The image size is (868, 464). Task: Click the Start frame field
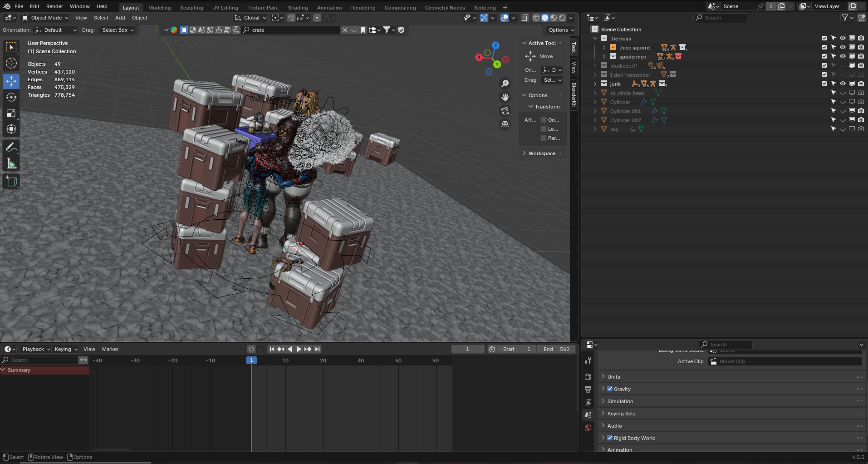point(517,349)
